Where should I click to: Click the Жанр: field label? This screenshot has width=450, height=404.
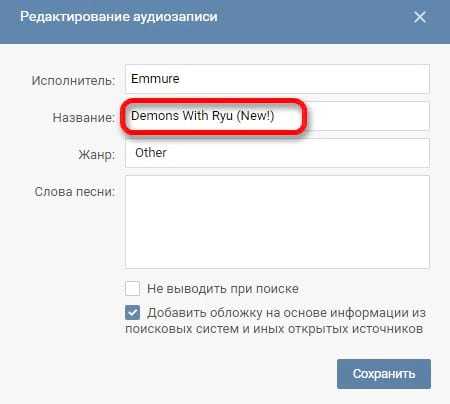[x=97, y=155]
